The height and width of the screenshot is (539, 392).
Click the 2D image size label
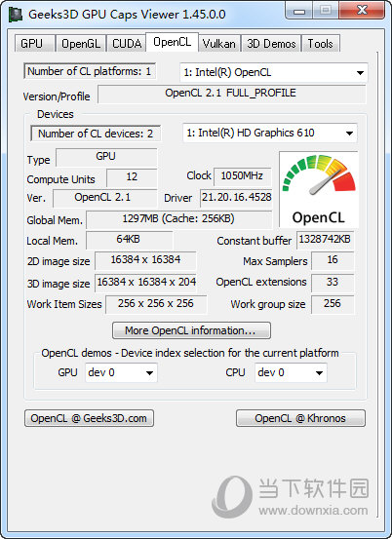click(x=59, y=262)
